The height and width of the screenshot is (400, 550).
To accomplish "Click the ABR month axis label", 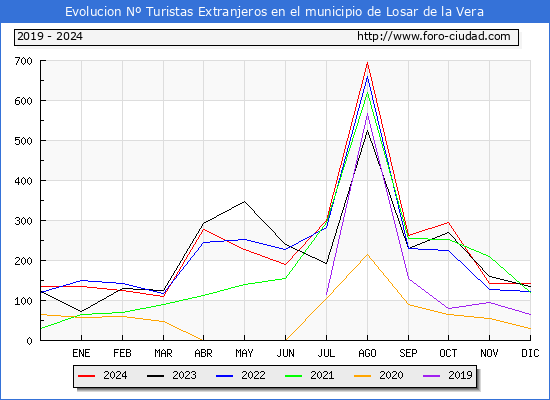I will click(x=203, y=353).
